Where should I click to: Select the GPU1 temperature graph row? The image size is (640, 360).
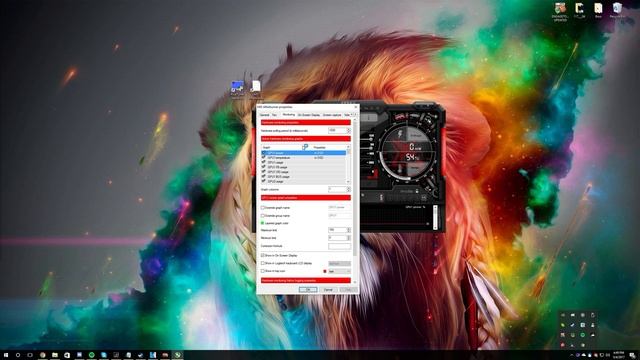[304, 158]
